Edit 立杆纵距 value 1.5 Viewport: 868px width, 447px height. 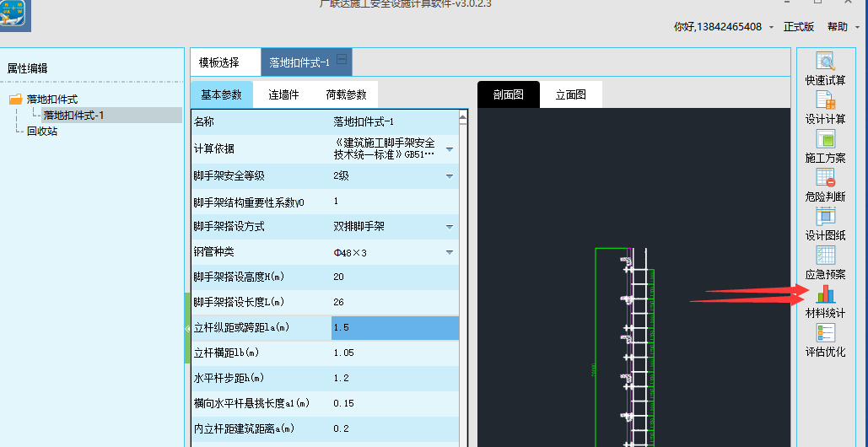click(x=395, y=328)
